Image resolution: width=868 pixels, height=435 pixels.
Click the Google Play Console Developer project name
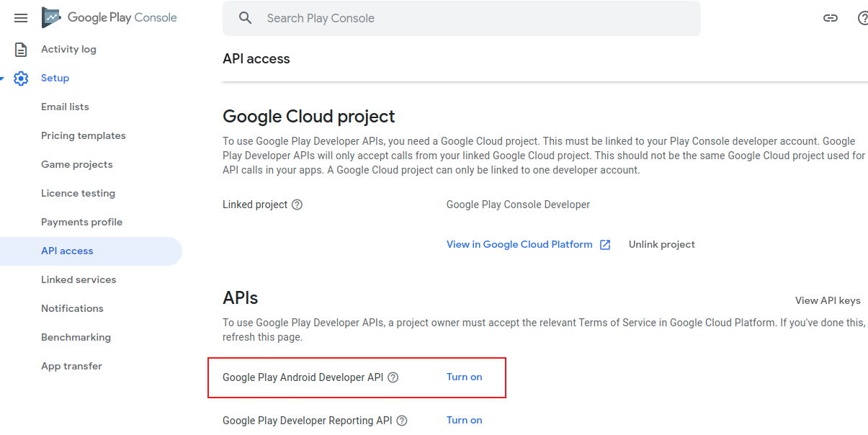[x=518, y=205]
